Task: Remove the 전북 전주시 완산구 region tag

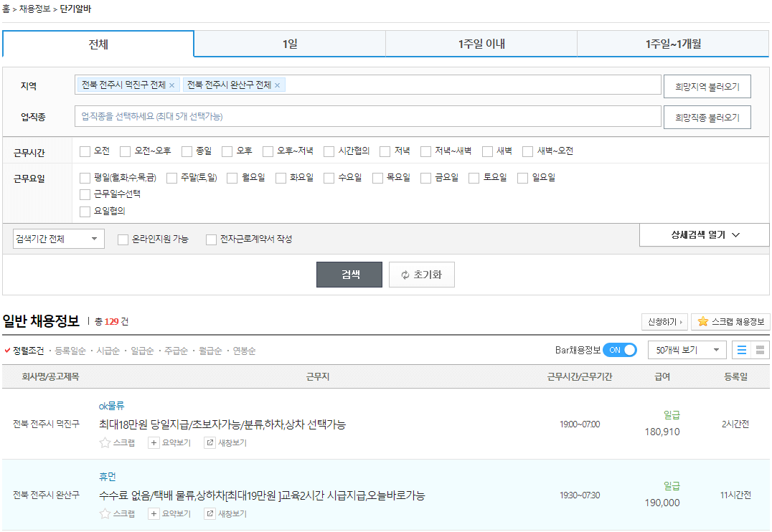Action: coord(278,85)
